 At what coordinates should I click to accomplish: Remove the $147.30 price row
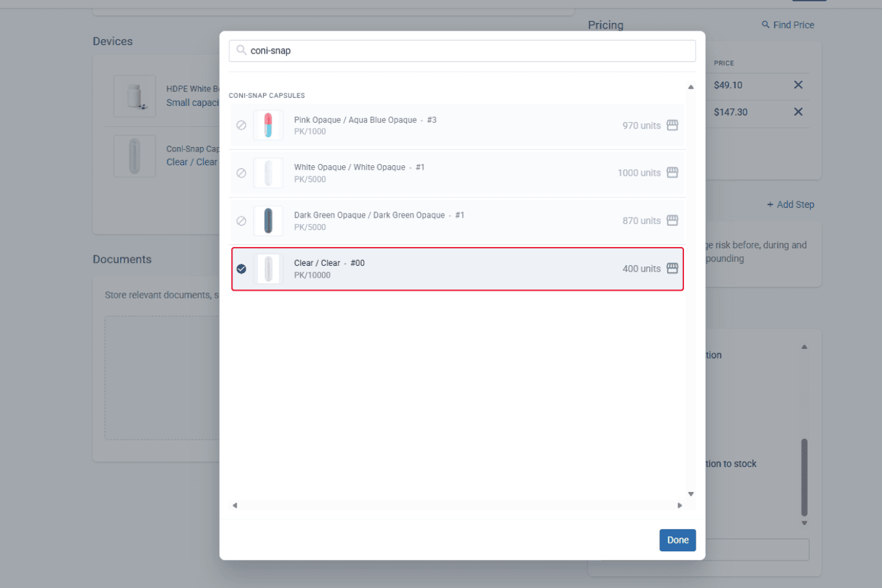(798, 112)
